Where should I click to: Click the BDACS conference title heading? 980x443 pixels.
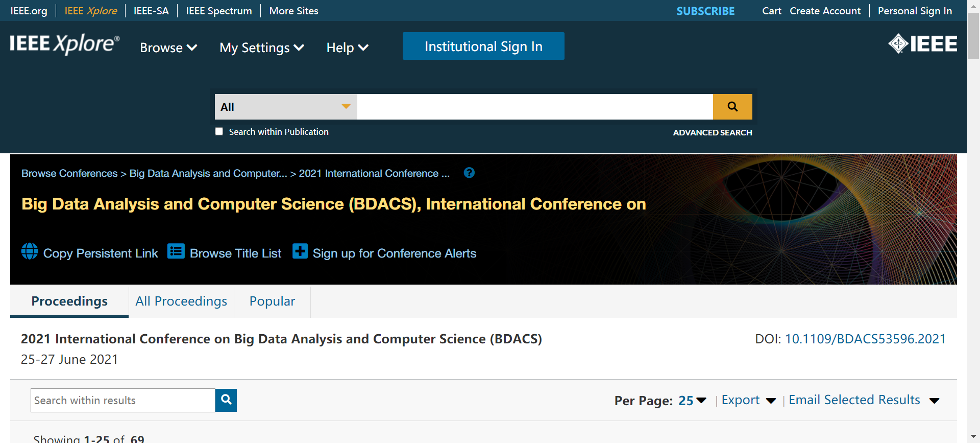click(333, 204)
